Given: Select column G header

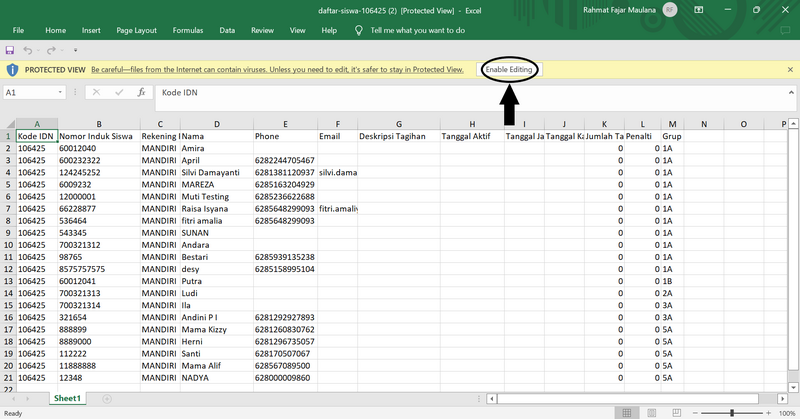Looking at the screenshot, I should click(399, 124).
